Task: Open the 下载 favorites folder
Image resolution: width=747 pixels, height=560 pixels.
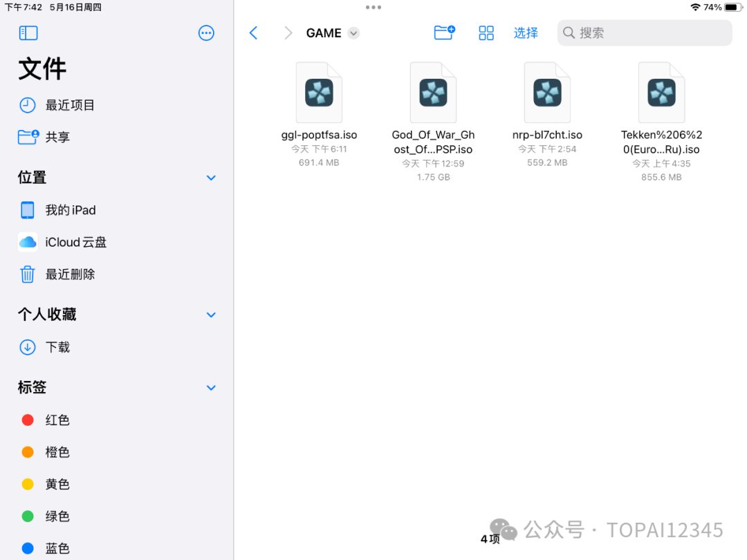Action: [117, 347]
